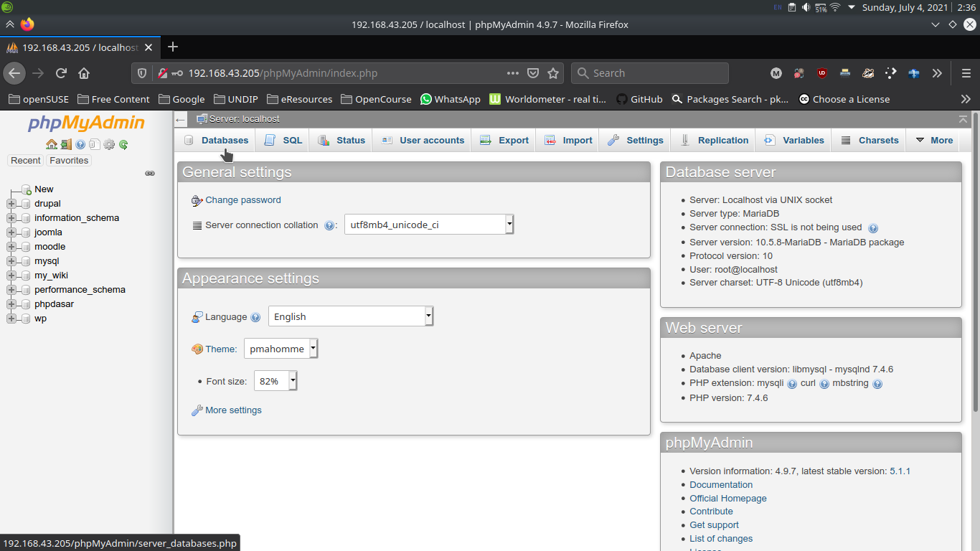Screen dimensions: 980x551
Task: Open the Official Homepage link
Action: tap(728, 499)
